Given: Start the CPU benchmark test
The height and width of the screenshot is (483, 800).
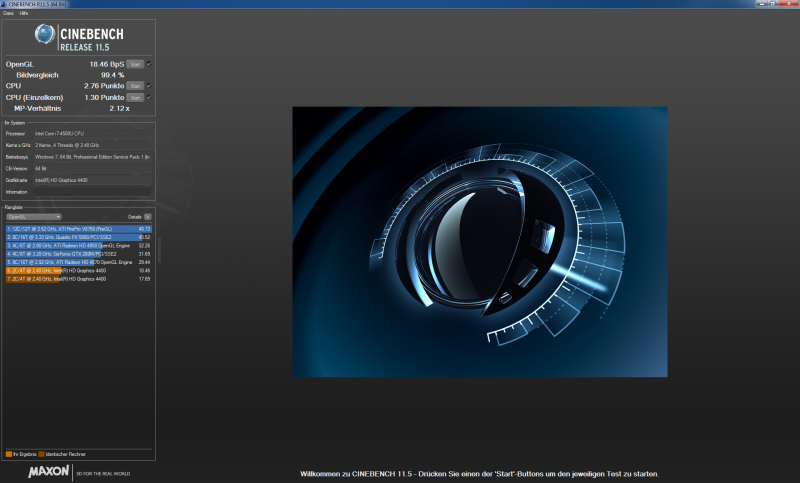Looking at the screenshot, I should click(135, 86).
